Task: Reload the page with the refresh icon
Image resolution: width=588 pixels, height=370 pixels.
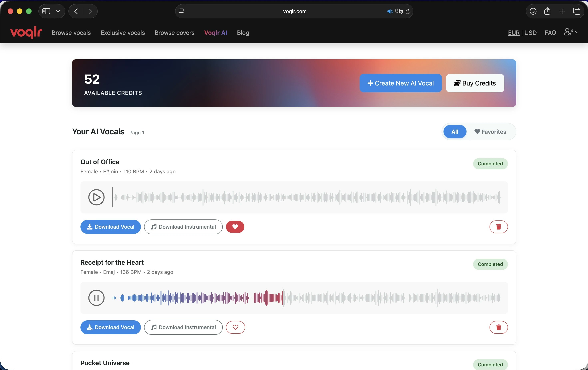Action: point(408,11)
